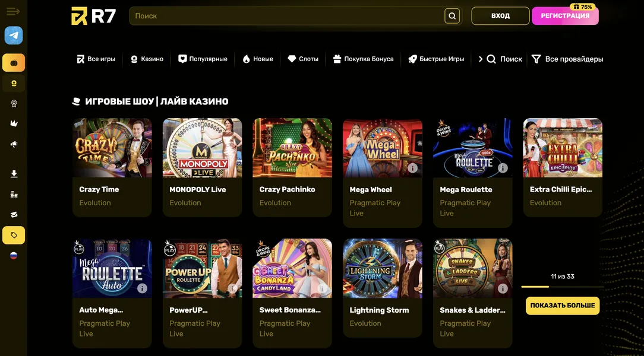Click the magnifier icon in search field

coord(452,16)
